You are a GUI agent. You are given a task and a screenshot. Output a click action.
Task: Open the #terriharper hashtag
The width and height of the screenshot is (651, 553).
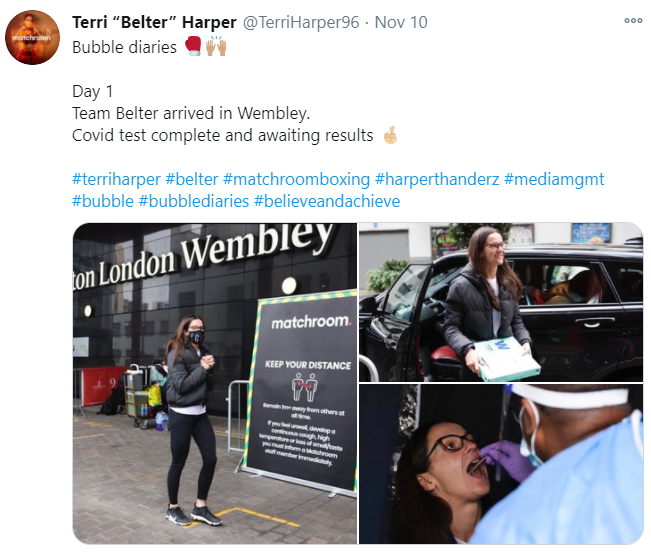116,179
